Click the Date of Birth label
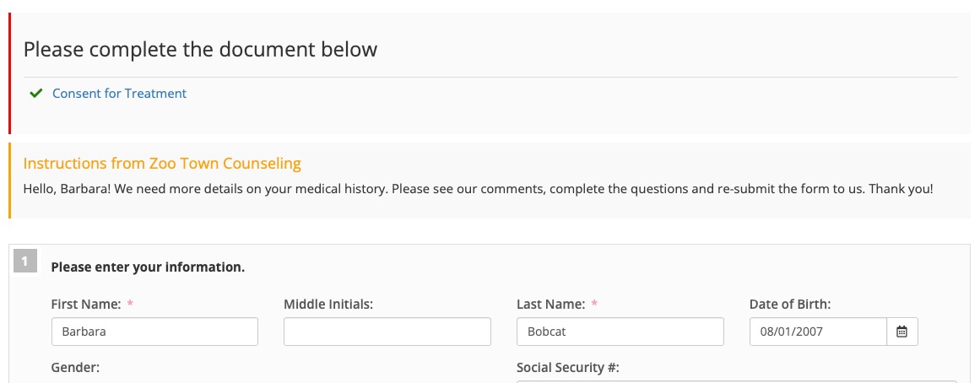980x383 pixels. (x=790, y=305)
